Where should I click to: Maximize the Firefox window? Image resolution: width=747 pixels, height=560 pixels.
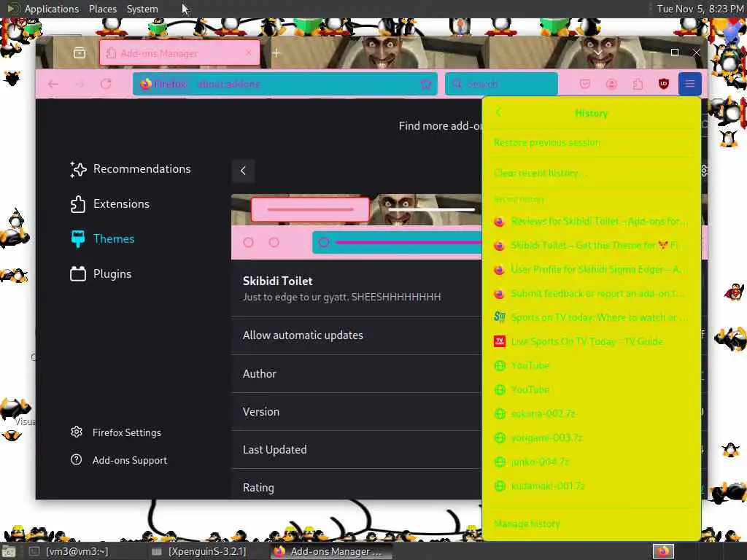tap(675, 52)
